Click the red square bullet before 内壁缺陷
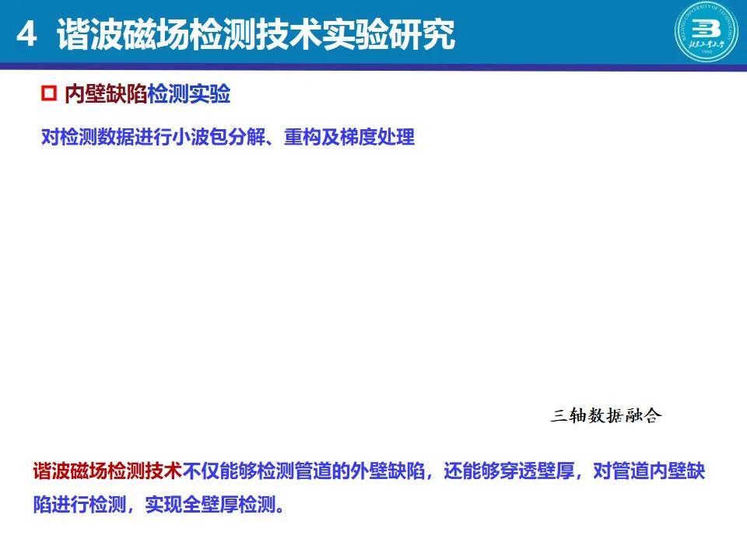This screenshot has width=747, height=560. (49, 95)
